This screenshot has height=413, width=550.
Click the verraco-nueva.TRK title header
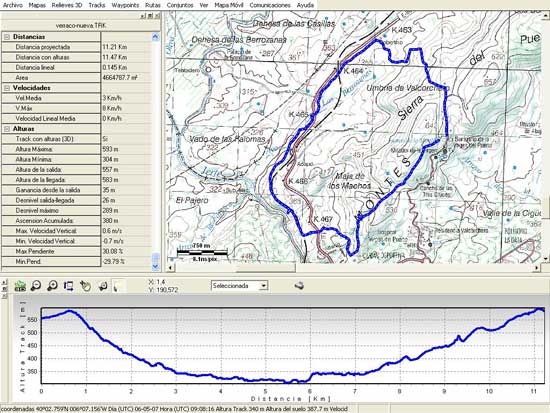tap(81, 26)
